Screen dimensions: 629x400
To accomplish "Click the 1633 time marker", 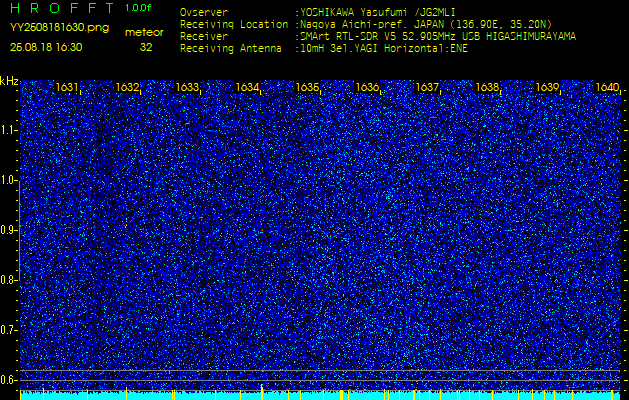I will pos(187,87).
